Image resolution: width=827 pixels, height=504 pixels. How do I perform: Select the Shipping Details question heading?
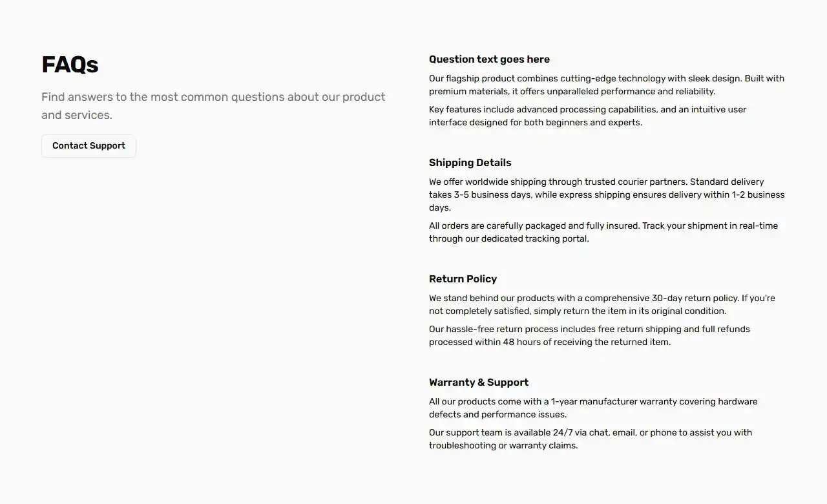pyautogui.click(x=470, y=163)
